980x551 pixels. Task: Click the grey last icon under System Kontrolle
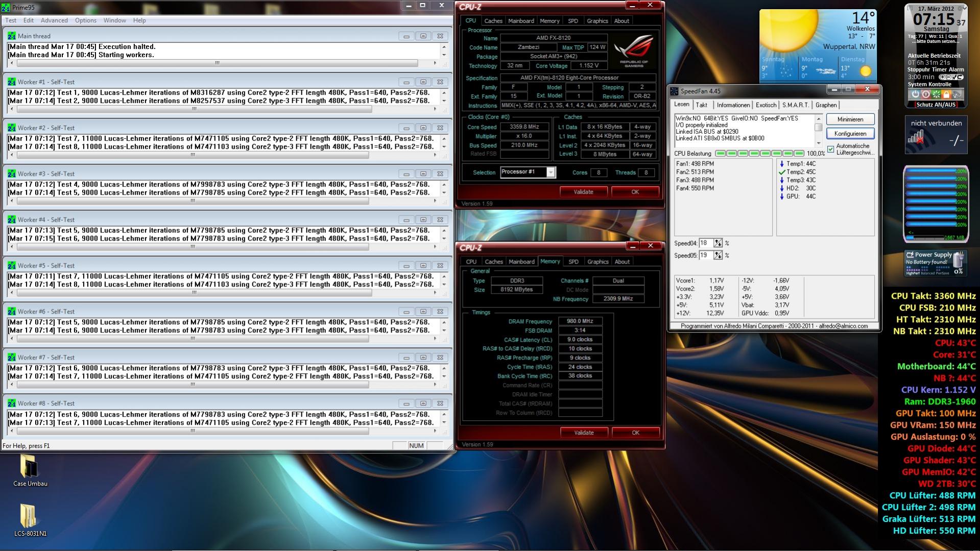pyautogui.click(x=957, y=94)
